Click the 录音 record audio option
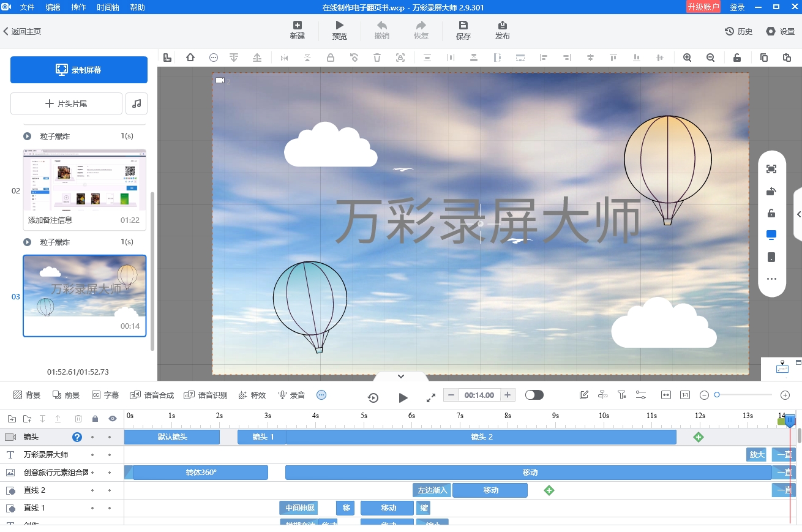The image size is (802, 532). [291, 395]
